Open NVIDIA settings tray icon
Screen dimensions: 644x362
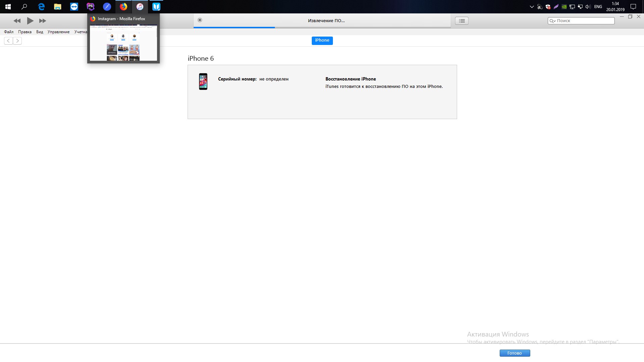coord(564,7)
